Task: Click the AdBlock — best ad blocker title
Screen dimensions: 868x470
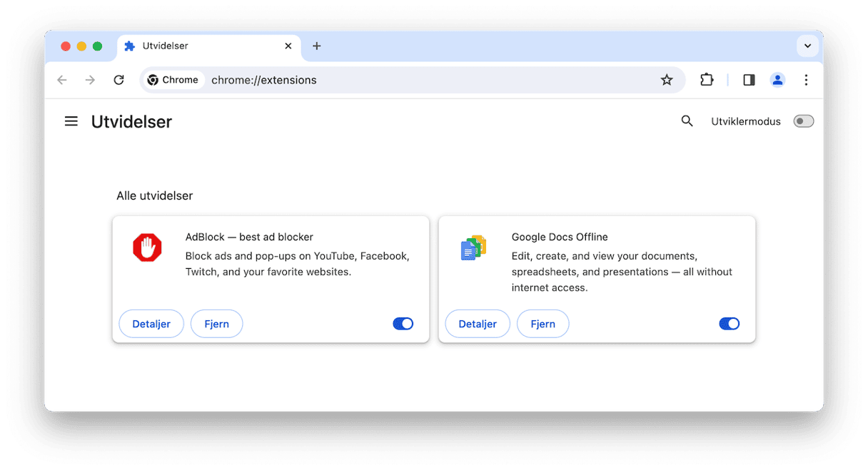Action: click(249, 237)
